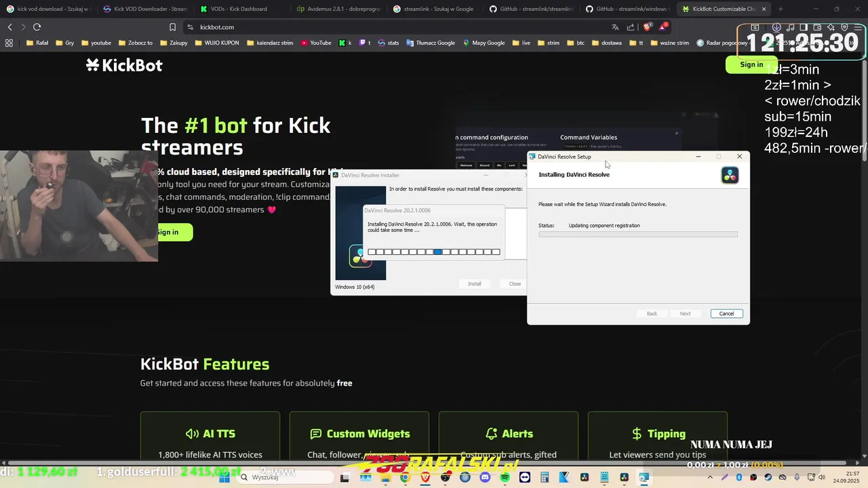Cancel the DaVinci Resolve Setup wizard
Screen dimensions: 868x488
(x=726, y=313)
